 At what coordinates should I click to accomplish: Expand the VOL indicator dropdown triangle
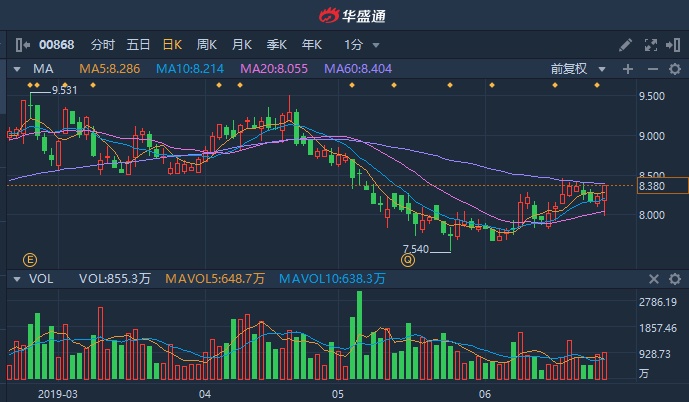pos(17,279)
